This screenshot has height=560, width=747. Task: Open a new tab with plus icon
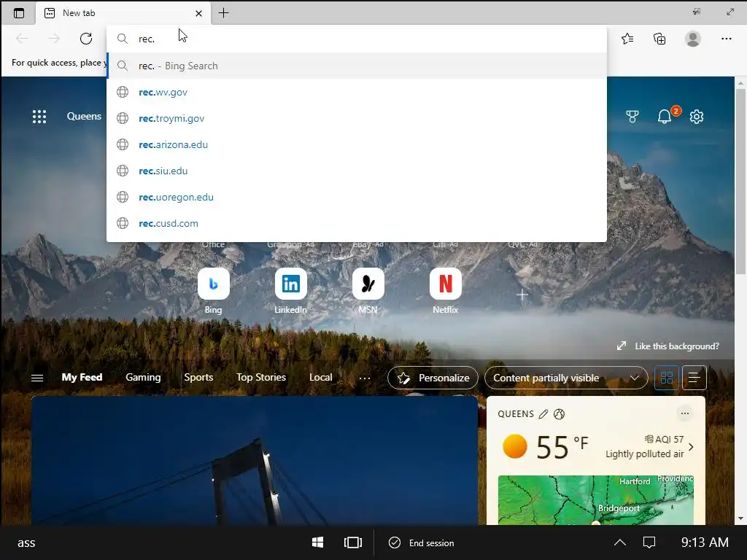point(223,13)
